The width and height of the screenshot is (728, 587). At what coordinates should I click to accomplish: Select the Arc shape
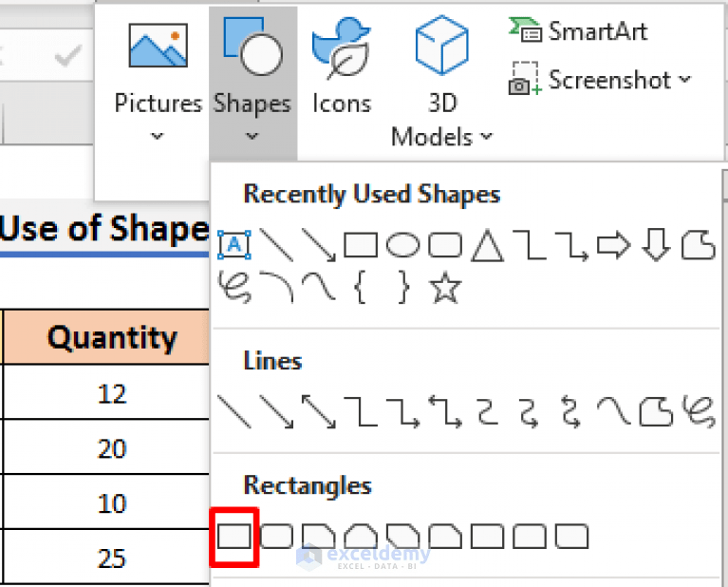click(277, 287)
